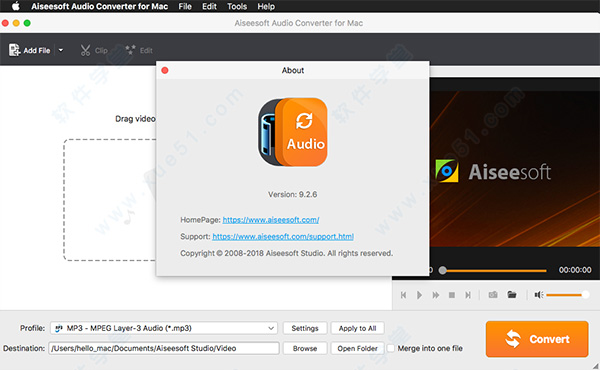Viewport: 600px width, 370px height.
Task: Take a snapshot with camera icon
Action: (493, 294)
